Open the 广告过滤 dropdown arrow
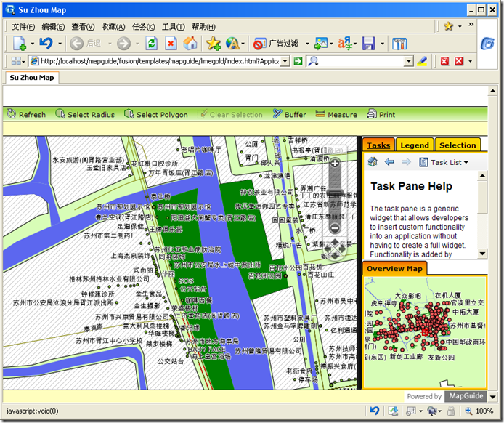This screenshot has height=423, width=504. pos(307,44)
